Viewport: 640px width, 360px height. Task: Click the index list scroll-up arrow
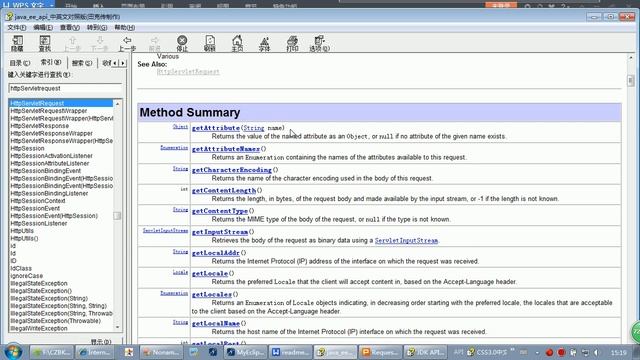[118, 104]
